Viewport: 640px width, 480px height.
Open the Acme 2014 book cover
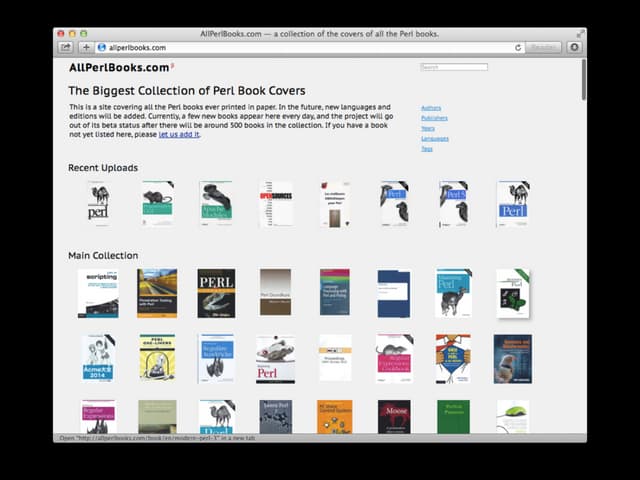[x=98, y=358]
